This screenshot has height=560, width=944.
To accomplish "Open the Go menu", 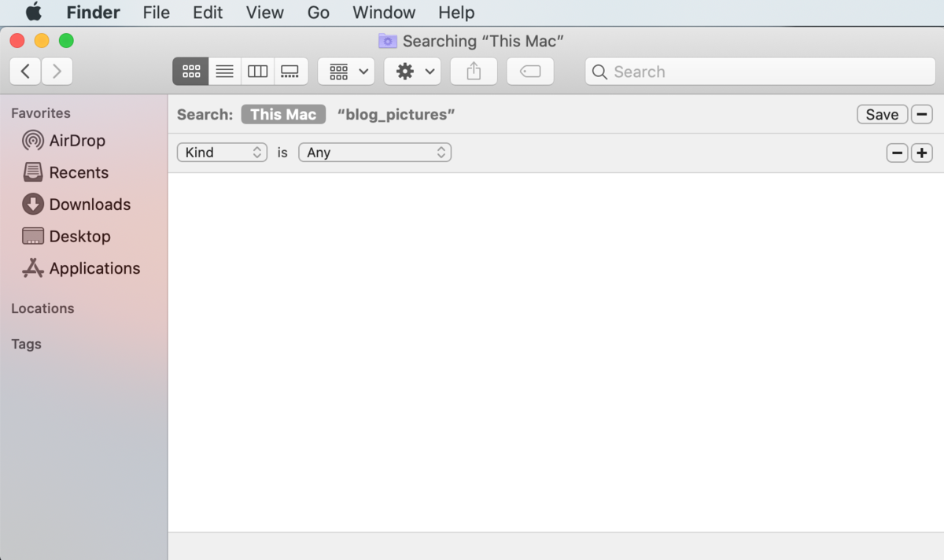I will 318,13.
